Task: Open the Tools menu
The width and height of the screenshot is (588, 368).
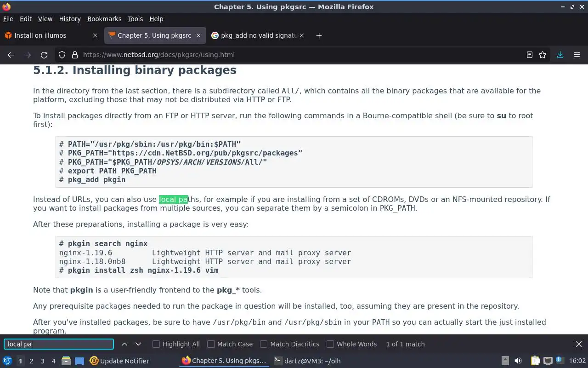Action: pyautogui.click(x=136, y=19)
